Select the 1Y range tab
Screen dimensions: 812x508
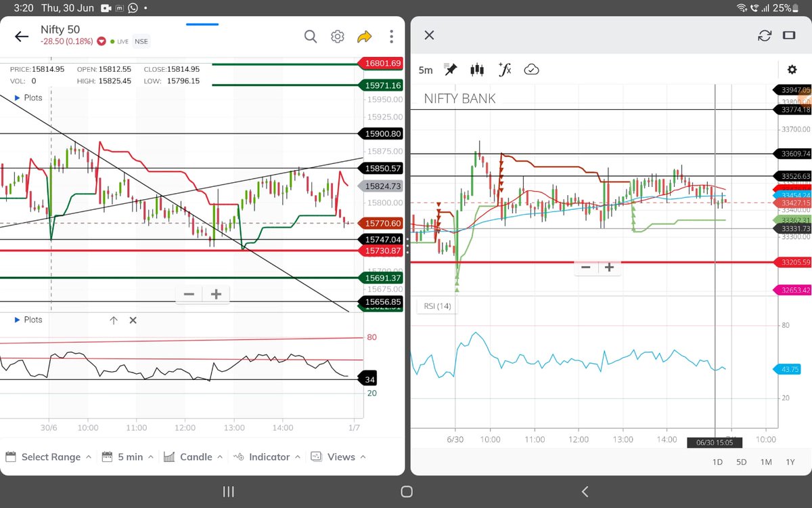(x=790, y=462)
